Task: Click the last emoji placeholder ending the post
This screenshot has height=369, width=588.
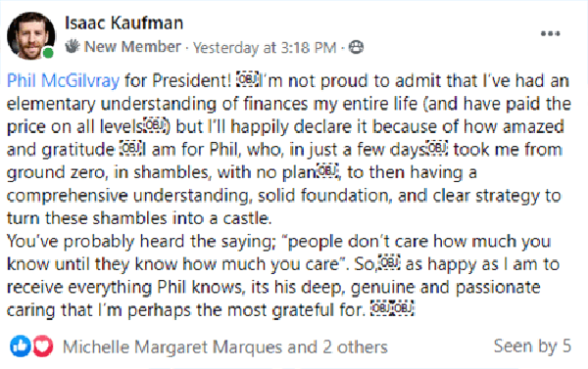Action: click(x=403, y=308)
